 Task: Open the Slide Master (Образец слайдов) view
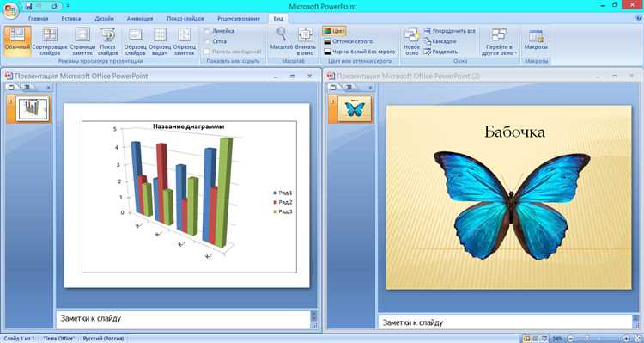pos(136,41)
